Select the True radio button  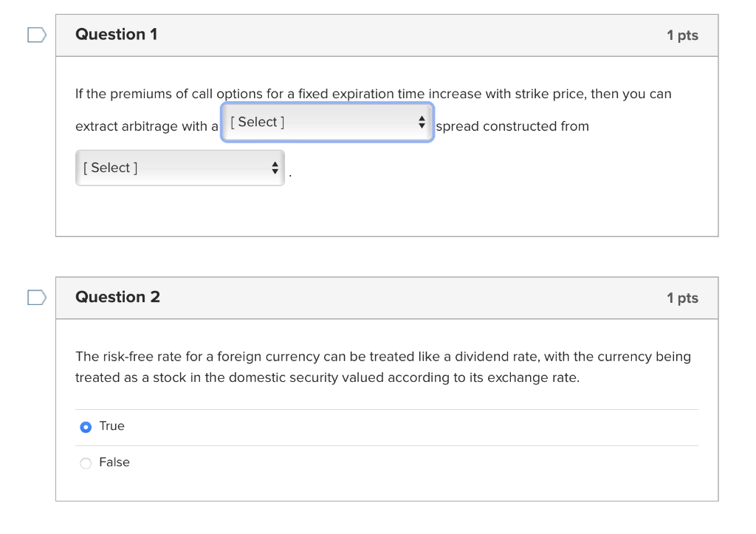tap(86, 427)
